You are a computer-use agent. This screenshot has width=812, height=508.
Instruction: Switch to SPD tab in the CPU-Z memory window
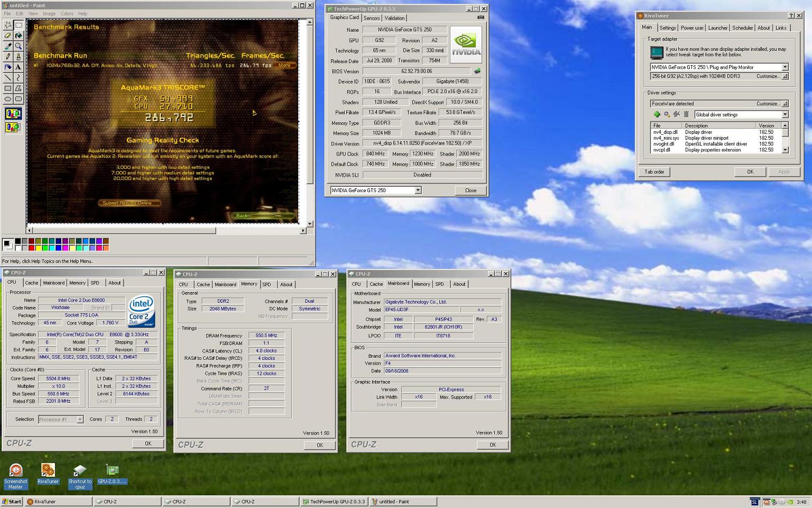[x=266, y=285]
